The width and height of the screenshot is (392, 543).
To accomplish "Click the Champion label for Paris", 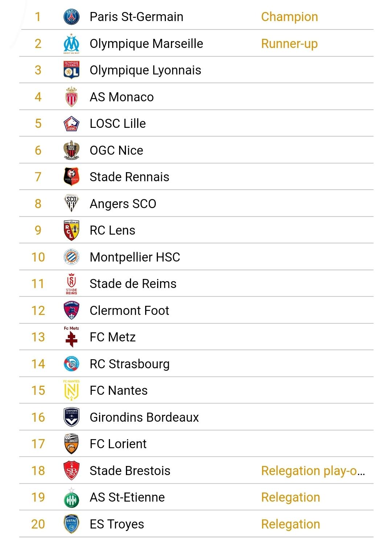I will coord(290,17).
